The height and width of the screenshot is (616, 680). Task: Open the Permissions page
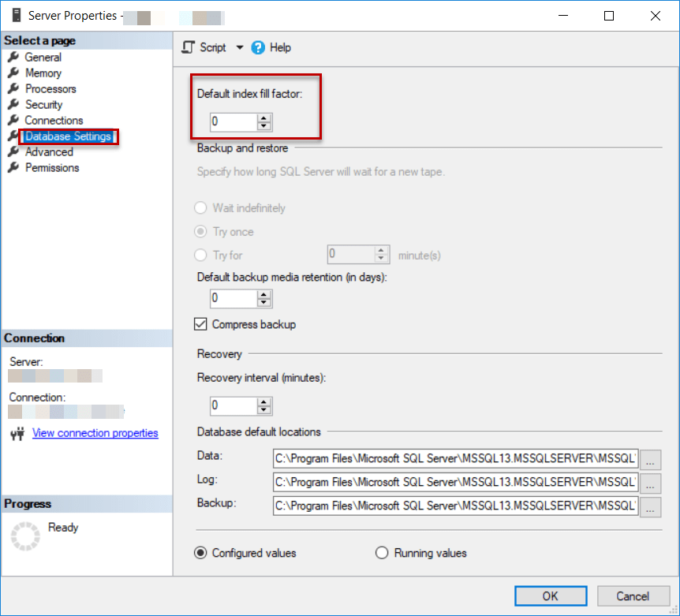click(x=52, y=168)
